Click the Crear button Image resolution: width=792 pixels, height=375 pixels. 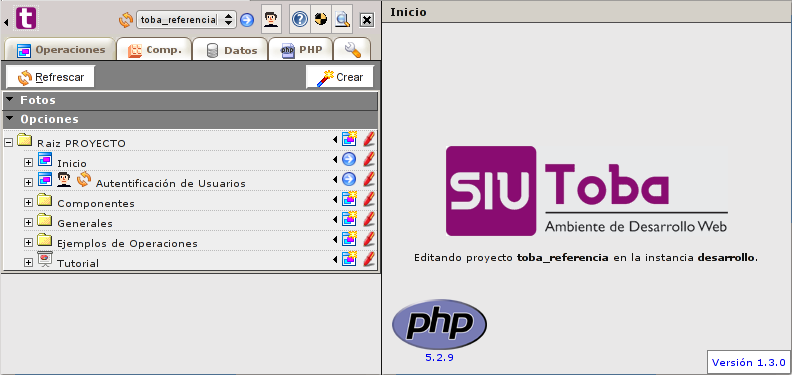tap(340, 77)
